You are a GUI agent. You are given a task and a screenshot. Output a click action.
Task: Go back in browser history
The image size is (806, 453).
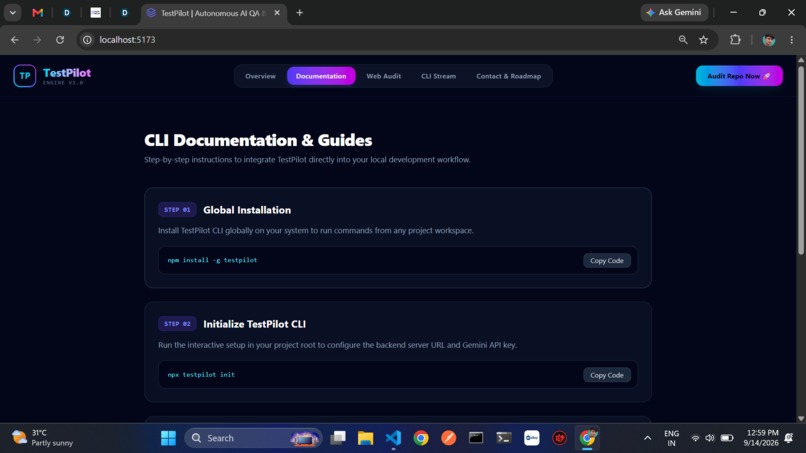coord(14,40)
